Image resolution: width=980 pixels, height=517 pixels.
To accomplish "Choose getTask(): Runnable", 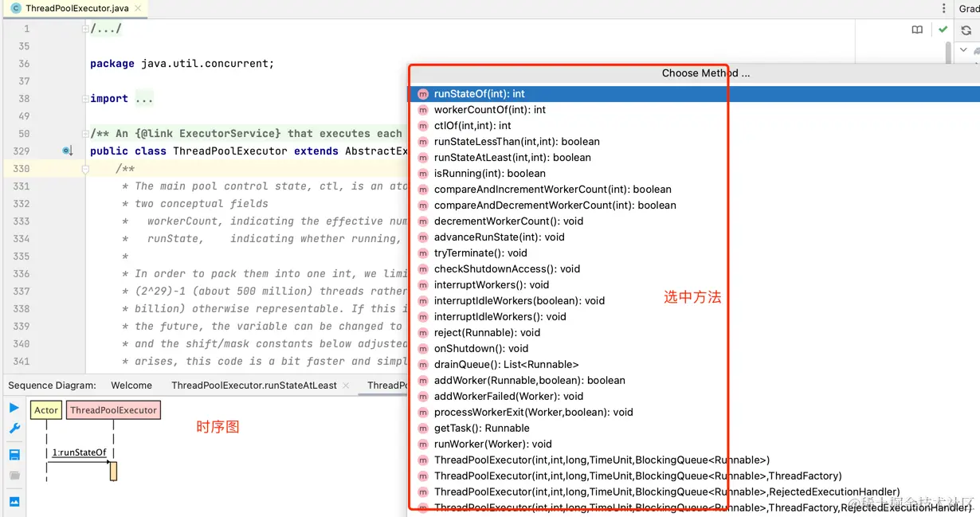I will click(x=695, y=429).
